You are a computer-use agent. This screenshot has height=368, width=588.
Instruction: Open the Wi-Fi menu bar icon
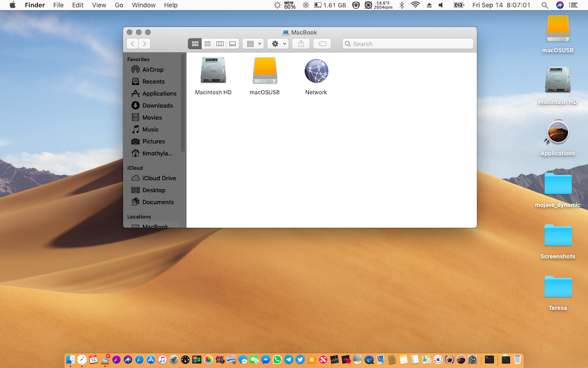(415, 5)
